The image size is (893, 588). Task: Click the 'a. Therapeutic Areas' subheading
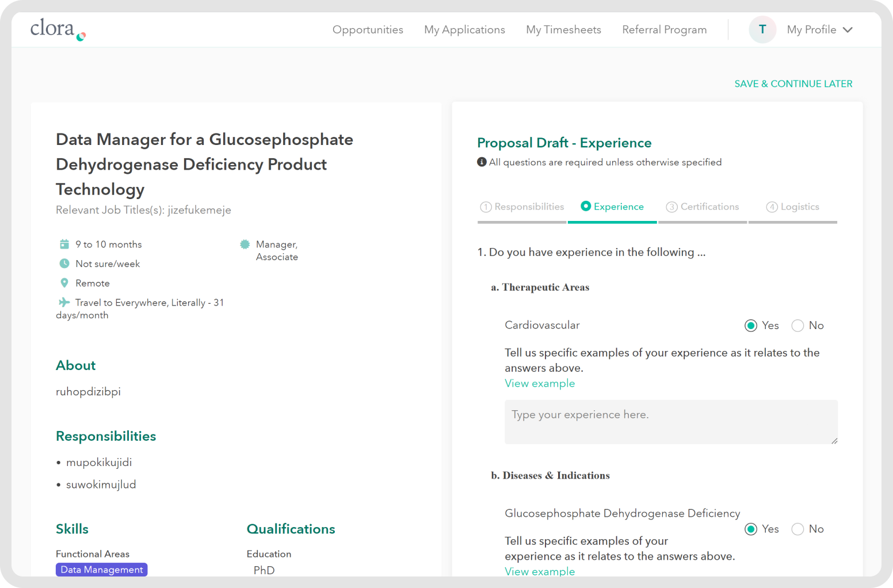coord(540,287)
